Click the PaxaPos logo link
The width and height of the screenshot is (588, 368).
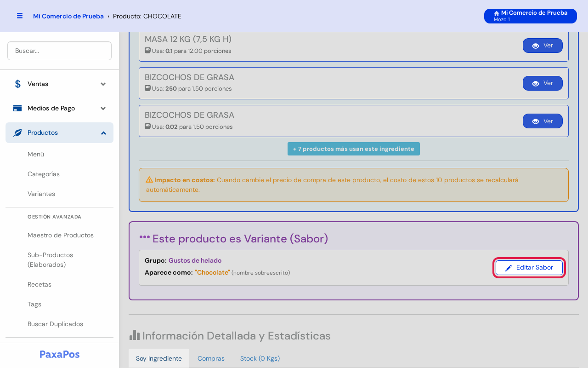[x=60, y=354]
